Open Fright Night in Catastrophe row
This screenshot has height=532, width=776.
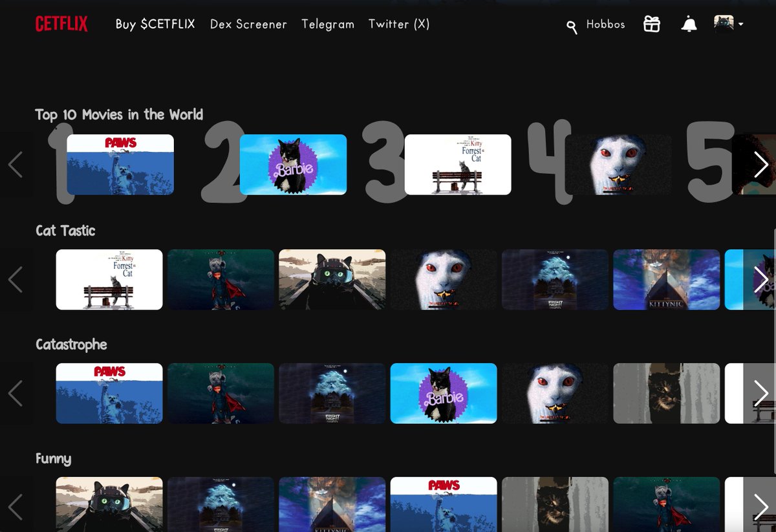point(332,393)
